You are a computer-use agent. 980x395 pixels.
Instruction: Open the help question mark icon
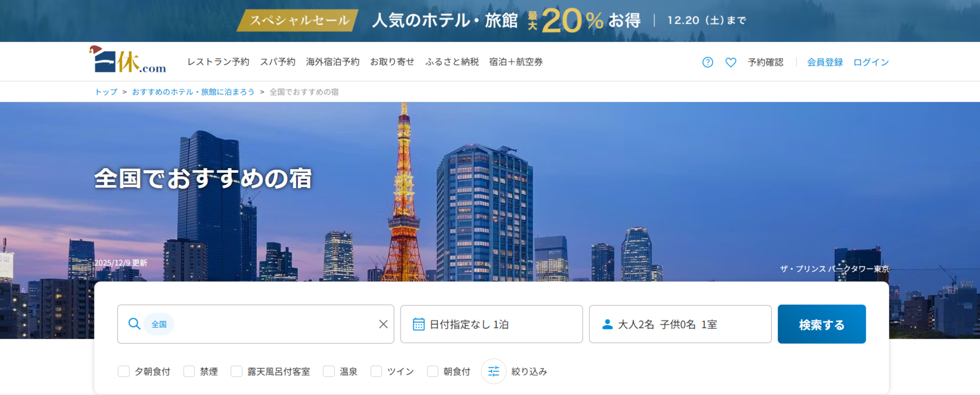click(x=708, y=62)
